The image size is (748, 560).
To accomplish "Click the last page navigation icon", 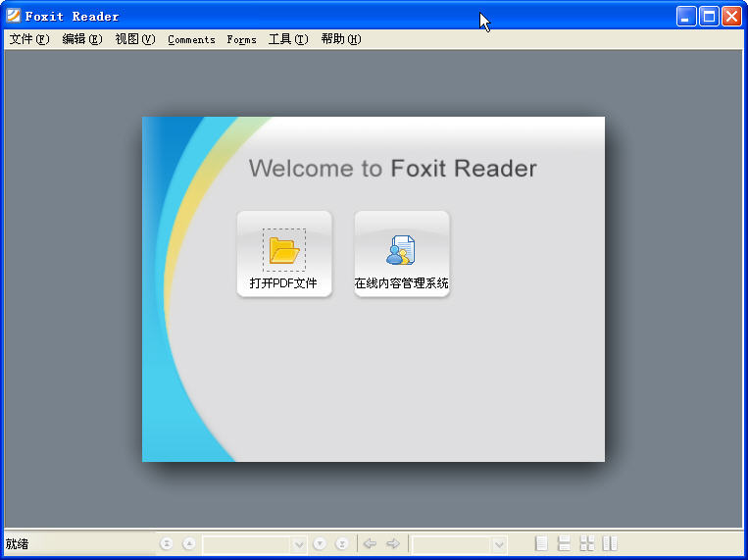I will (x=342, y=543).
